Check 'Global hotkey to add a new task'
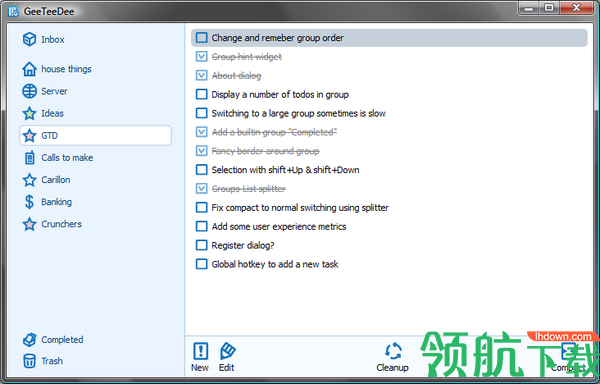Image resolution: width=600 pixels, height=384 pixels. tap(202, 264)
